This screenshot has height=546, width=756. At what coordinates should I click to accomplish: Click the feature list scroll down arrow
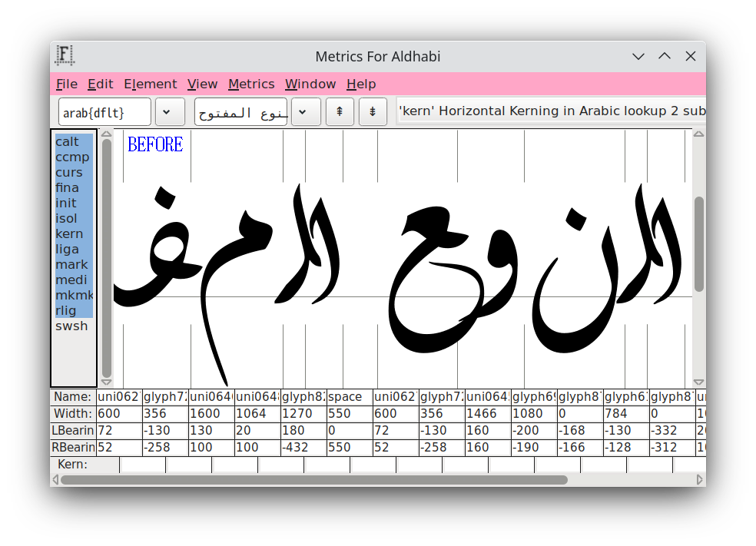coord(107,382)
